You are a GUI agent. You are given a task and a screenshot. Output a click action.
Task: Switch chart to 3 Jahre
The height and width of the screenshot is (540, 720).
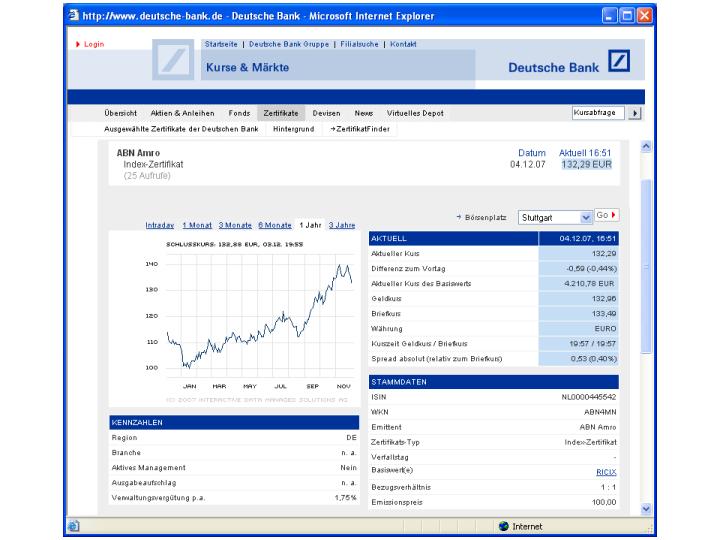[x=342, y=225]
